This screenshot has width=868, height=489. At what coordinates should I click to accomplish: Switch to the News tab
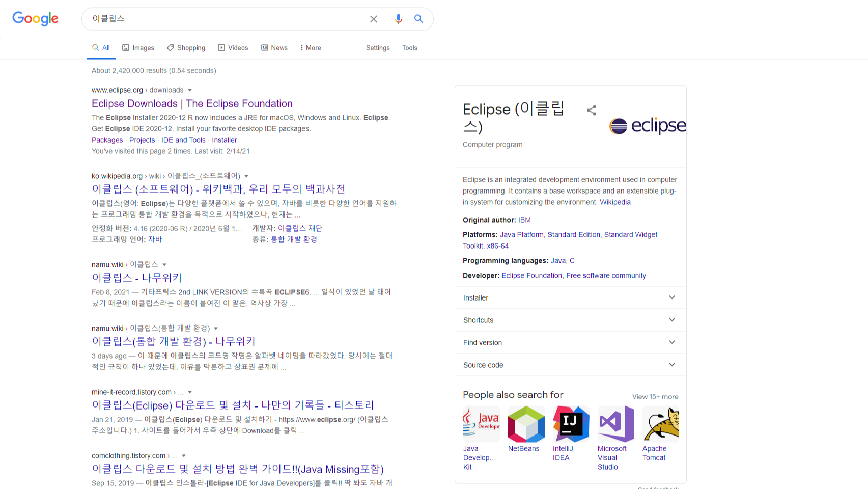274,48
